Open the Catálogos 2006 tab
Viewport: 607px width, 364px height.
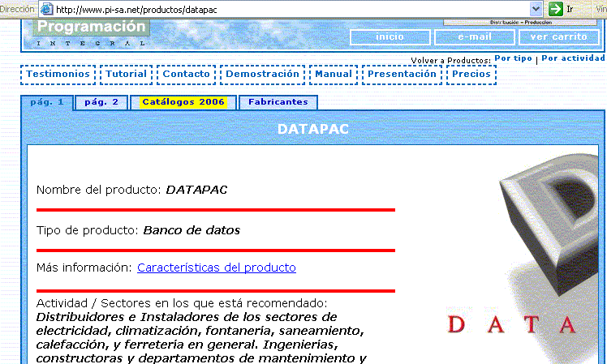[183, 102]
